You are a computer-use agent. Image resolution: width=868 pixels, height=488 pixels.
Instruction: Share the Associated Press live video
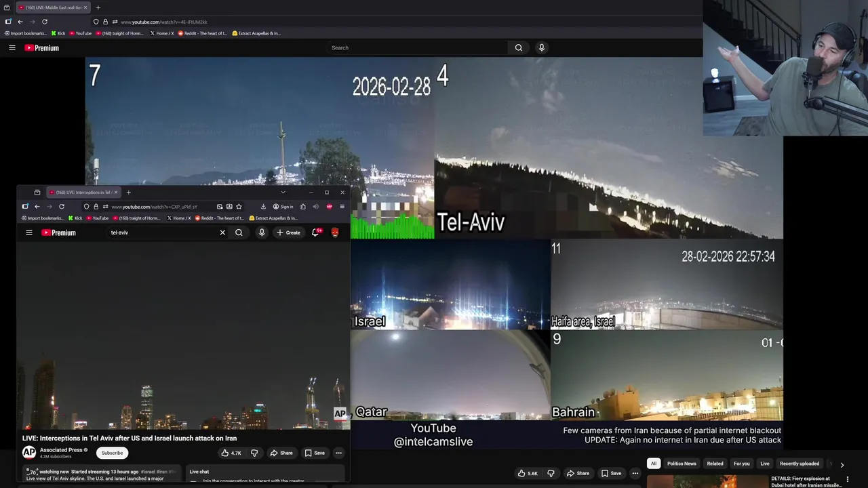pos(281,453)
